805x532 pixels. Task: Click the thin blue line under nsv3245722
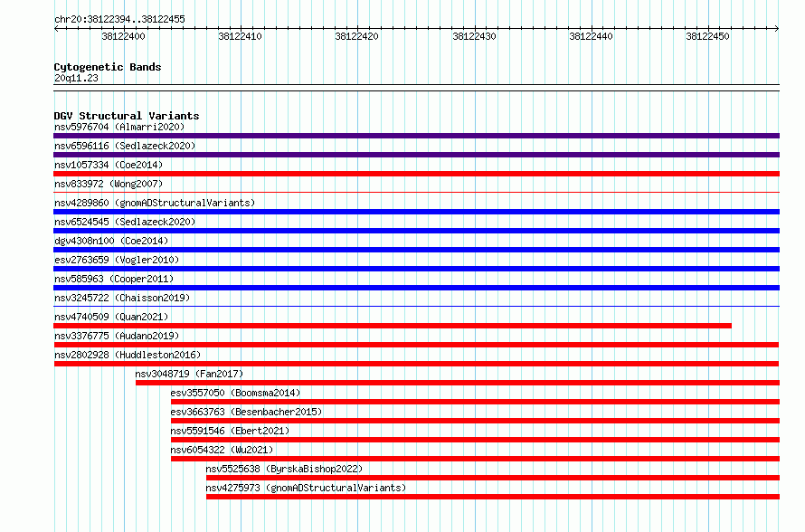tap(416, 307)
